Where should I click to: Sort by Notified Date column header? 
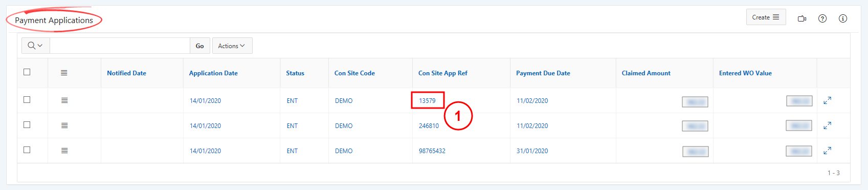(126, 73)
